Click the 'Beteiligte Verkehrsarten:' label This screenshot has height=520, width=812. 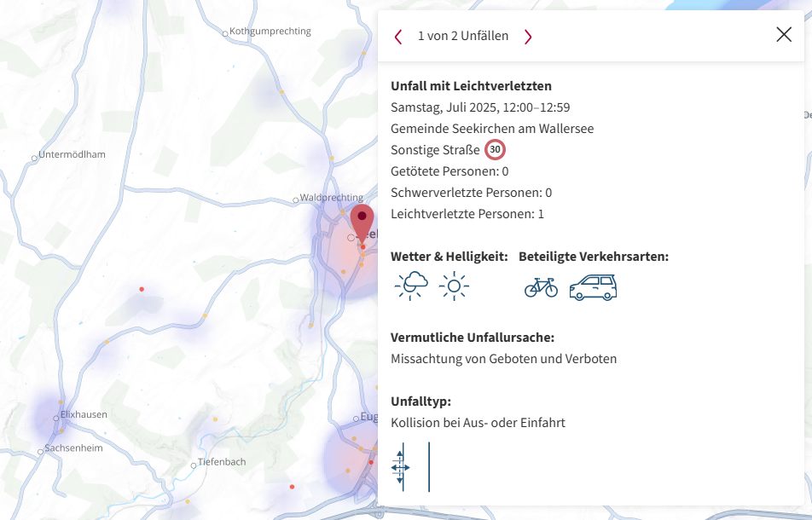tap(594, 257)
